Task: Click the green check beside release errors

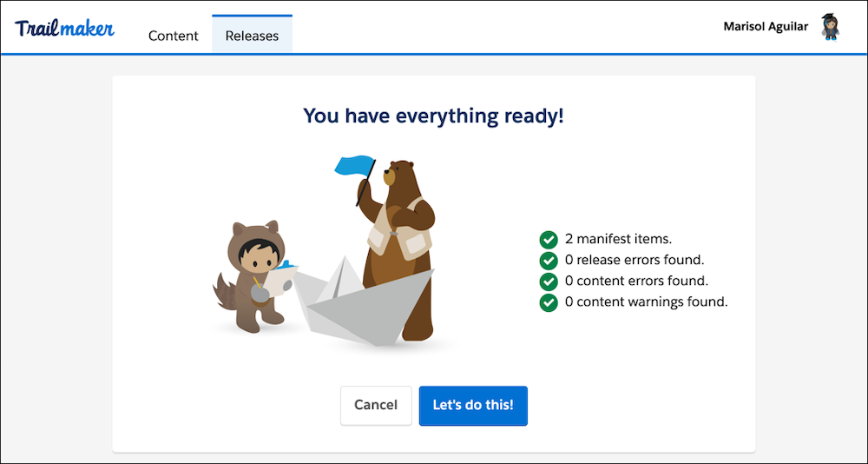Action: (x=548, y=261)
